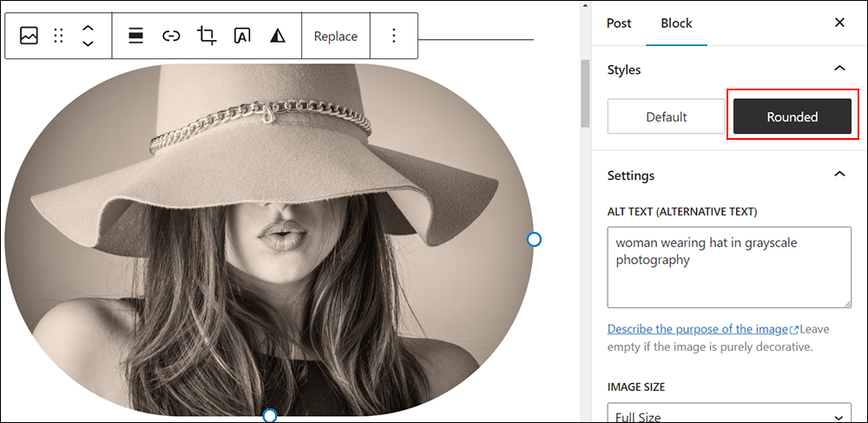This screenshot has height=423, width=868.
Task: Select the rounded woman-in-hat image
Action: click(x=268, y=239)
